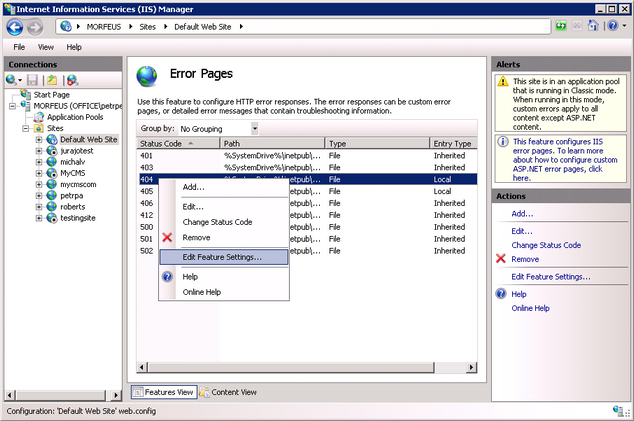Click the Error Pages globe heading icon
This screenshot has width=634, height=421.
(x=147, y=76)
